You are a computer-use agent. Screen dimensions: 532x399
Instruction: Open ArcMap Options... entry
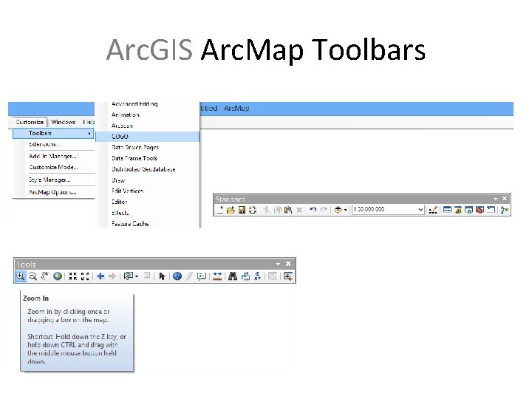pyautogui.click(x=52, y=192)
